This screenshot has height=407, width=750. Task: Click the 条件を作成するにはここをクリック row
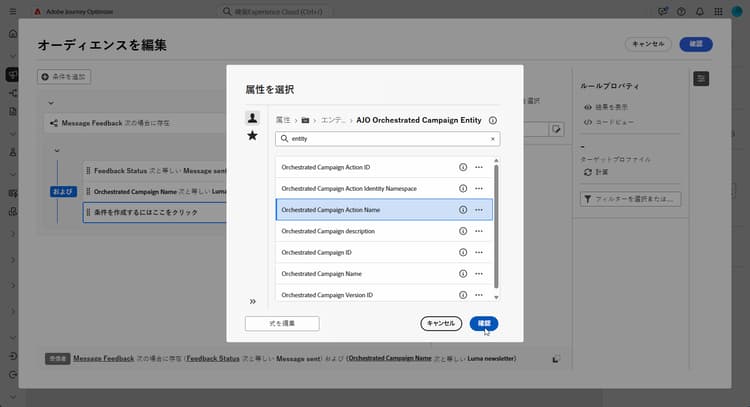[155, 212]
